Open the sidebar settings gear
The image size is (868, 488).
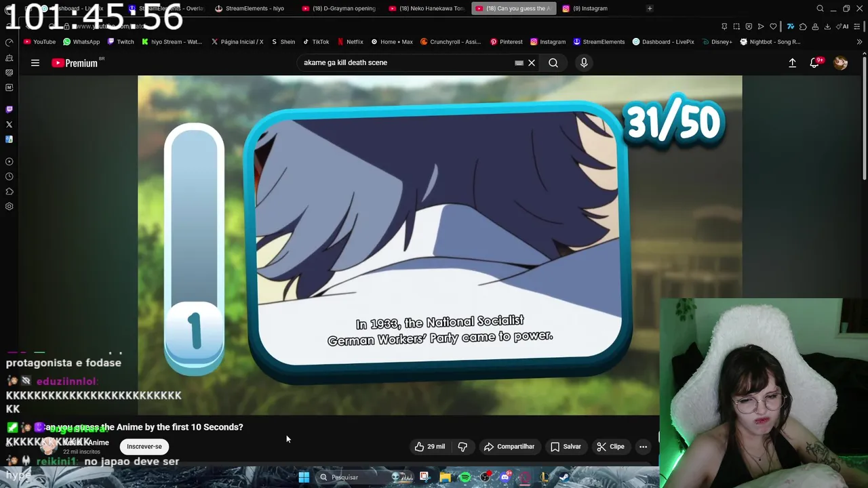[x=9, y=207]
